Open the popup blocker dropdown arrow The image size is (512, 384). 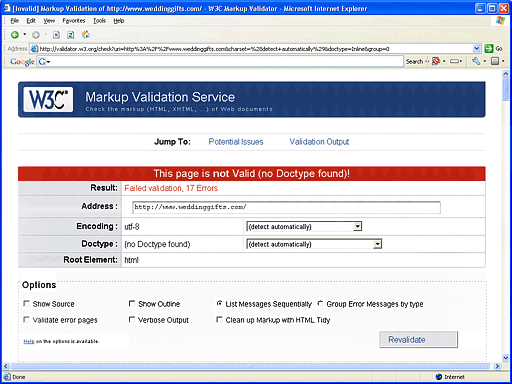click(x=444, y=61)
